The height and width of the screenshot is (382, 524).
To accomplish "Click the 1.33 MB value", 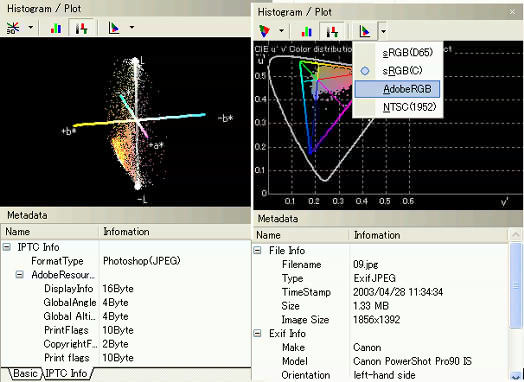I will (371, 306).
